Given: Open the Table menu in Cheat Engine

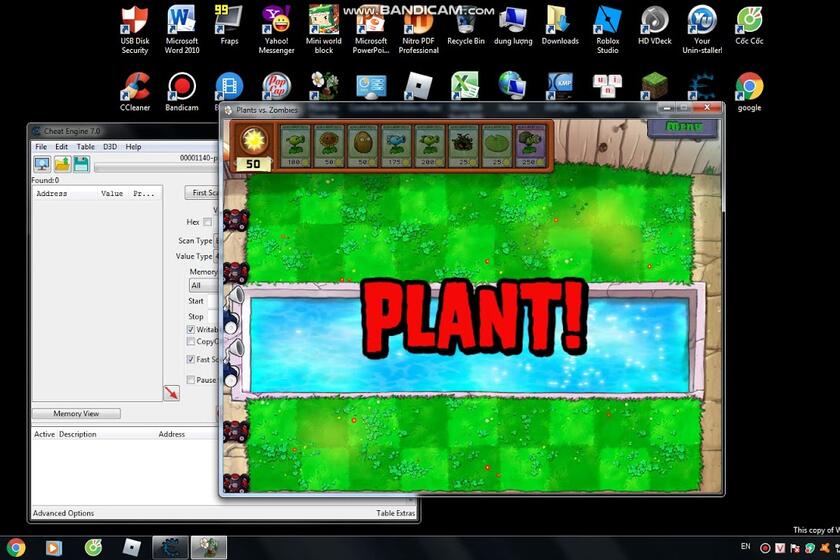Looking at the screenshot, I should pos(86,147).
